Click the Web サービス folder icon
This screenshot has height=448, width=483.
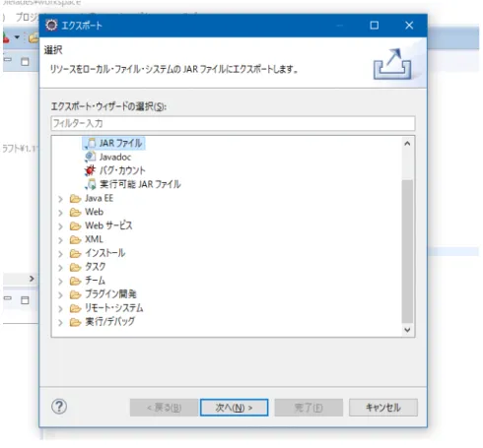coord(75,226)
